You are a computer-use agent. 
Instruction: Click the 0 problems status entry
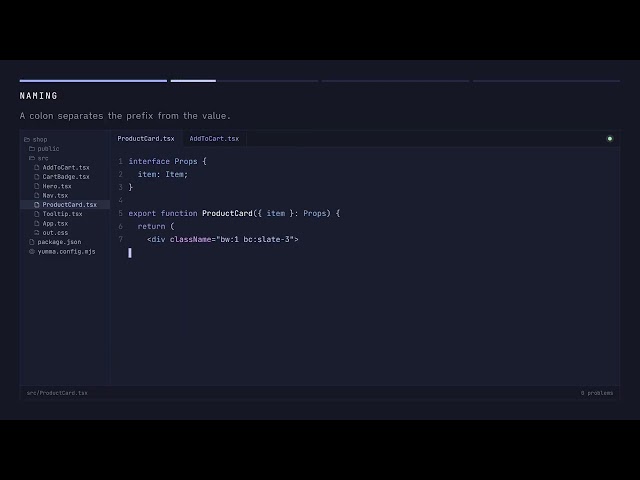[x=597, y=393]
